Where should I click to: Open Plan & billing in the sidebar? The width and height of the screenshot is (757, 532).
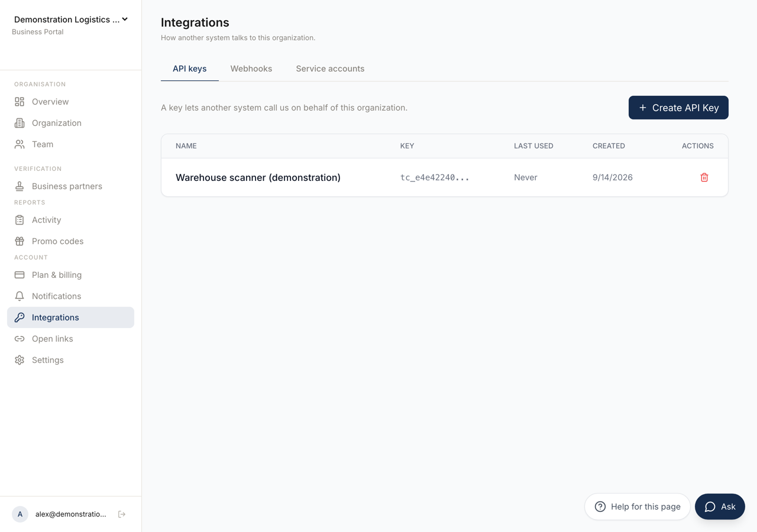(71, 275)
